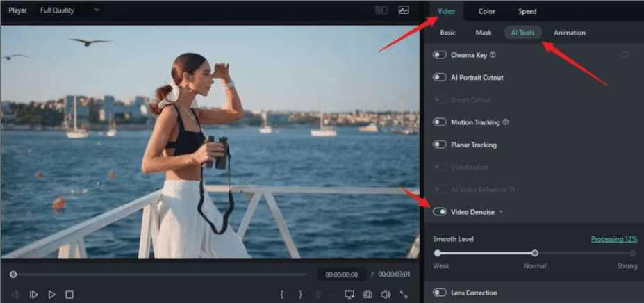Enable Motion Tracking

440,122
